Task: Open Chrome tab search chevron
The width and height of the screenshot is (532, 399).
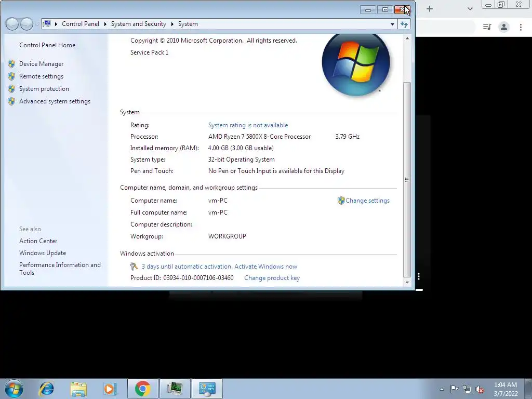Action: coord(470,9)
